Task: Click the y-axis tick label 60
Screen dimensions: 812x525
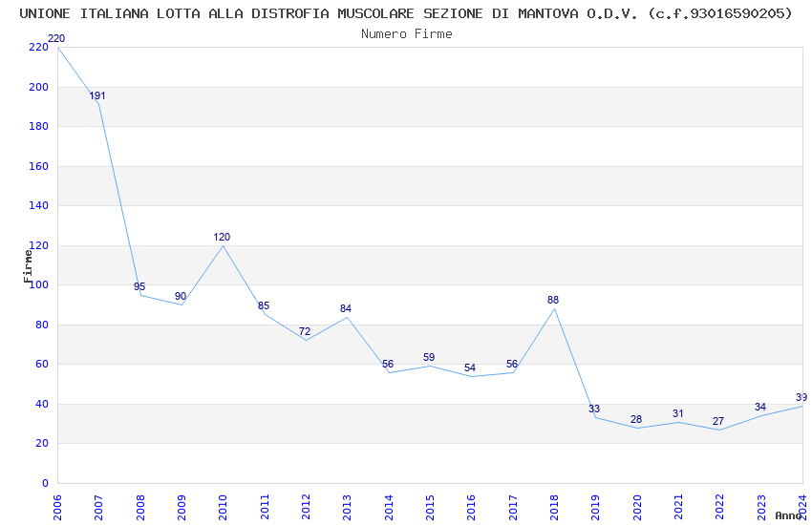Action: coord(42,364)
